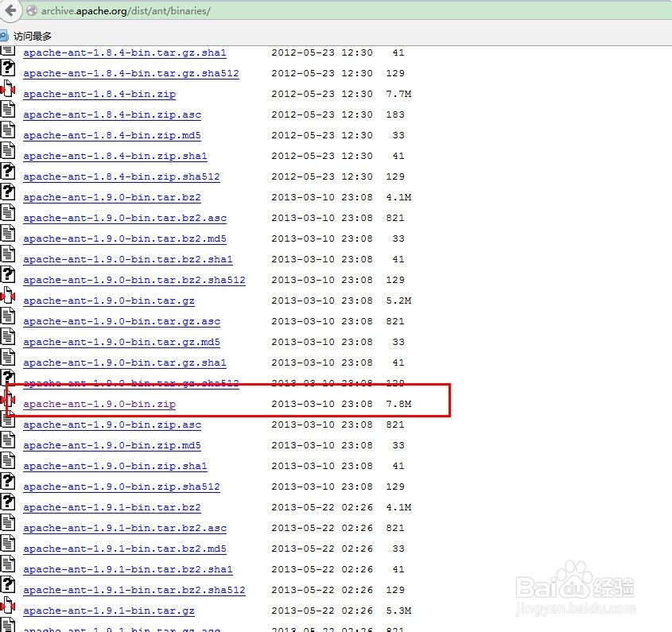Click the text file icon beside apache-ant-1.8.4-bin.zip.md5
The image size is (672, 632).
(x=8, y=130)
